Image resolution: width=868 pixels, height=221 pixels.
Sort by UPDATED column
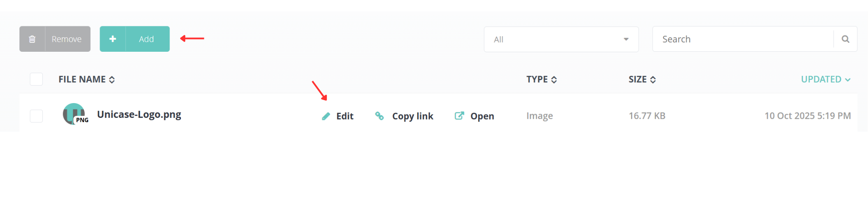[826, 79]
